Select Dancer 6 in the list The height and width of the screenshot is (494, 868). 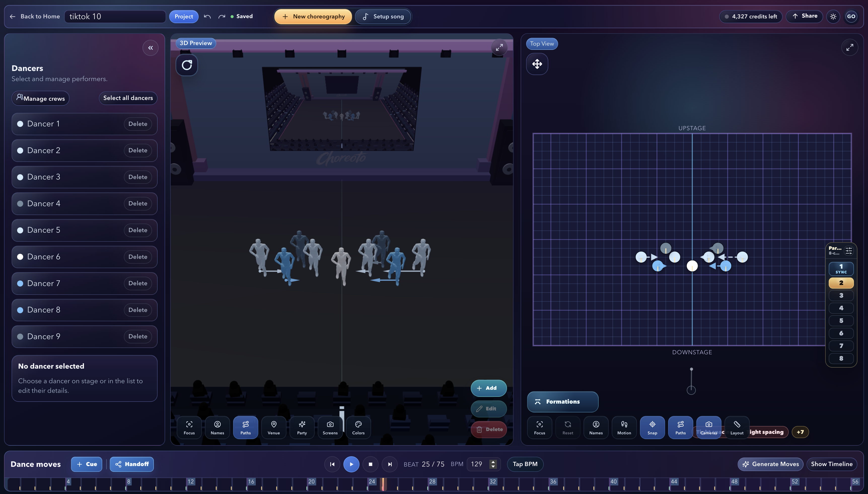click(85, 257)
